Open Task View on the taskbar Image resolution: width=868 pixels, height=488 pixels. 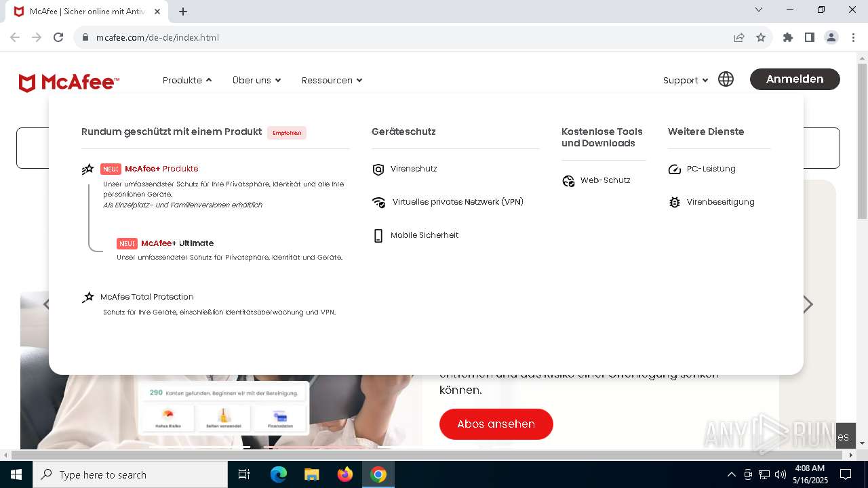click(x=244, y=474)
